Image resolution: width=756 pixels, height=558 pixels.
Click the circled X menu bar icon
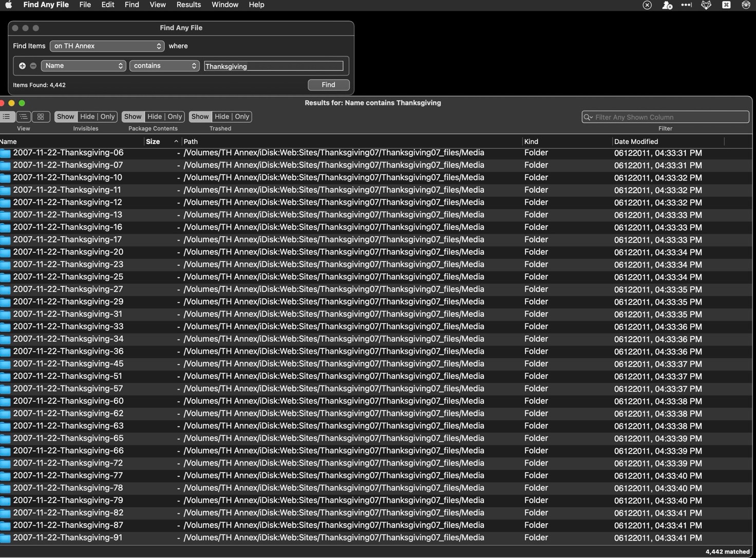point(647,5)
